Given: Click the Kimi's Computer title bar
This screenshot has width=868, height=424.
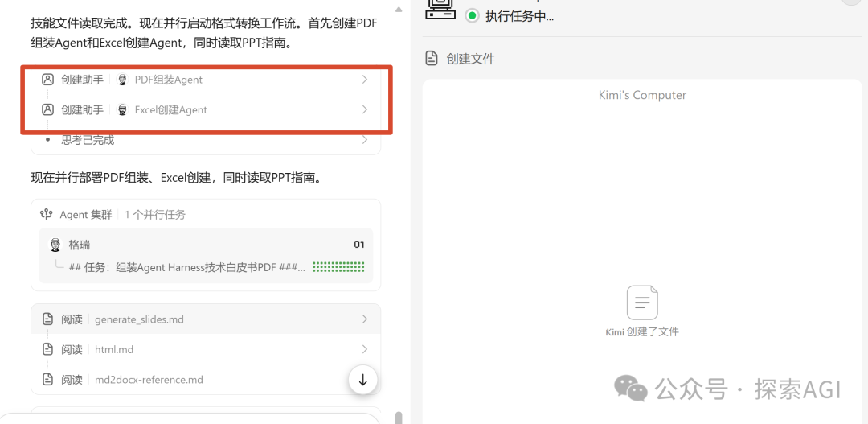Looking at the screenshot, I should (x=642, y=95).
